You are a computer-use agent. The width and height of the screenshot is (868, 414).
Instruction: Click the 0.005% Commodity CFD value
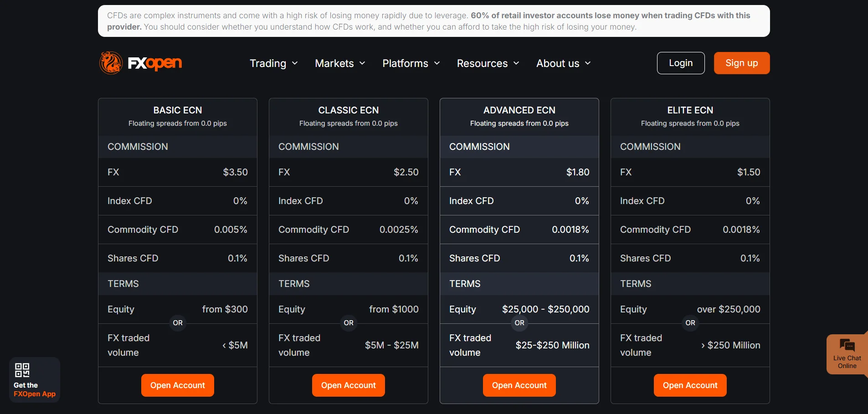[231, 230]
